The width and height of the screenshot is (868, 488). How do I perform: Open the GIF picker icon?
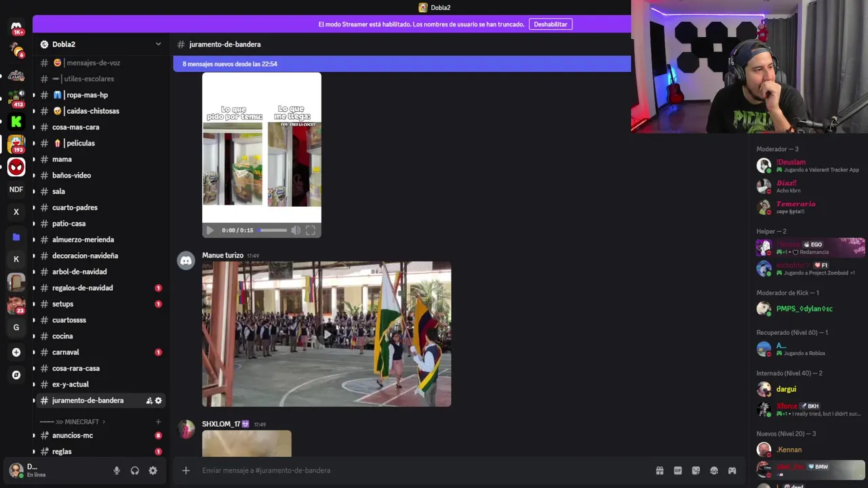677,470
